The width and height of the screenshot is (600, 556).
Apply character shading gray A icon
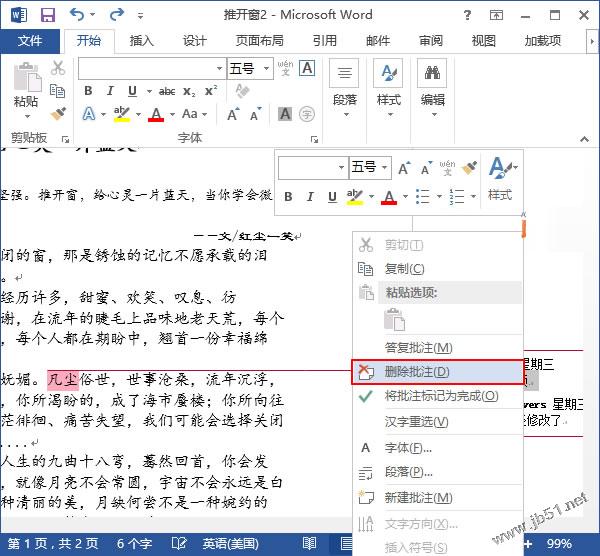coord(285,114)
